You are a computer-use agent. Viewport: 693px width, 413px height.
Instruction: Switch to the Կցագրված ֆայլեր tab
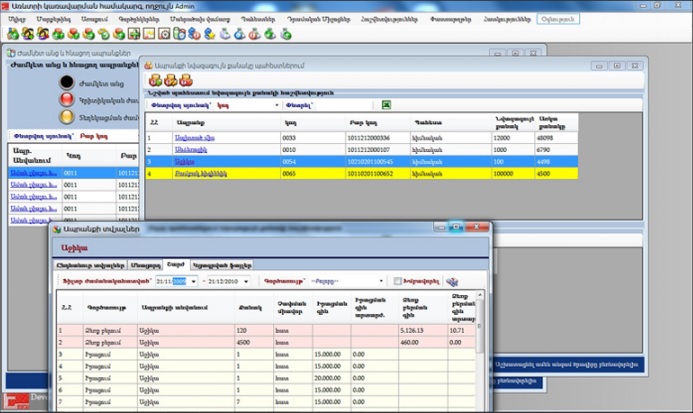pos(222,265)
